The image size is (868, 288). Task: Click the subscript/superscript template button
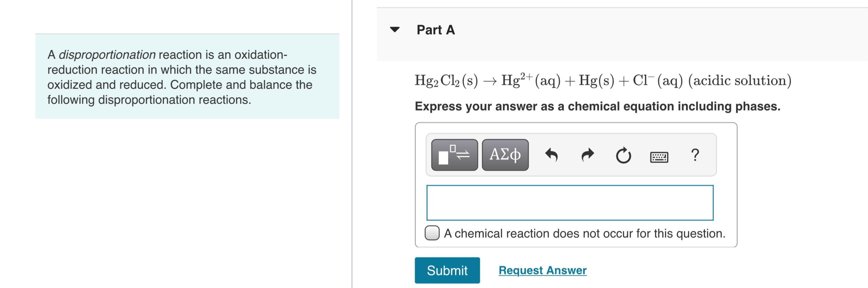(455, 155)
